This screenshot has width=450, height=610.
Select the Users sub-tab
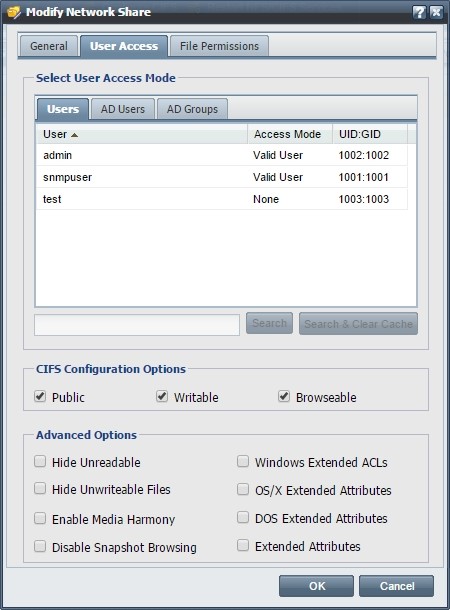pos(63,109)
